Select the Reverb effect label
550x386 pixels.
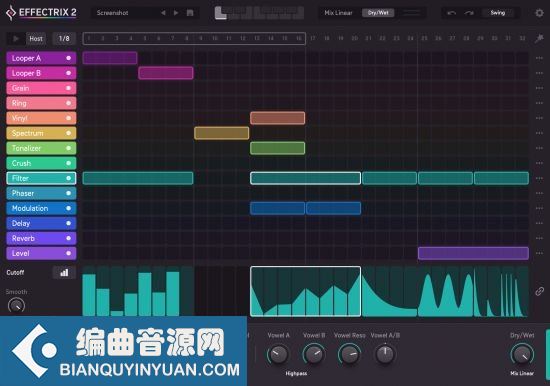pos(23,238)
